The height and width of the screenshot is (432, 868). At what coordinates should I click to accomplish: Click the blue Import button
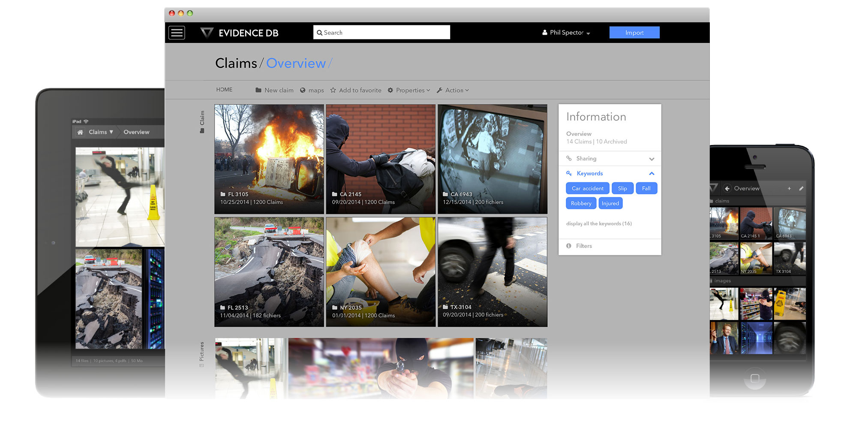[x=634, y=33]
